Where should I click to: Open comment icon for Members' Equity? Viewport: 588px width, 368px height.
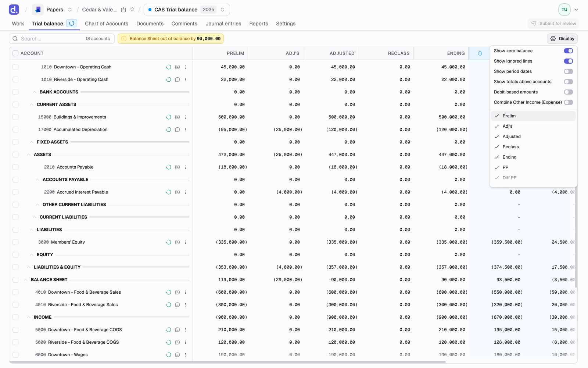pyautogui.click(x=178, y=242)
